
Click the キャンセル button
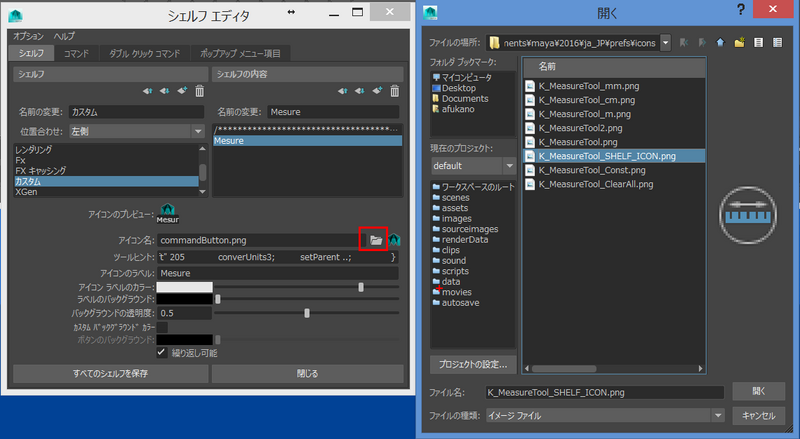[x=759, y=416]
